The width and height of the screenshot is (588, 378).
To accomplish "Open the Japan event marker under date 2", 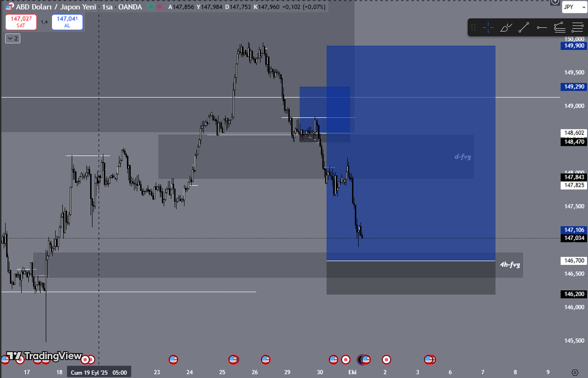I will click(386, 360).
